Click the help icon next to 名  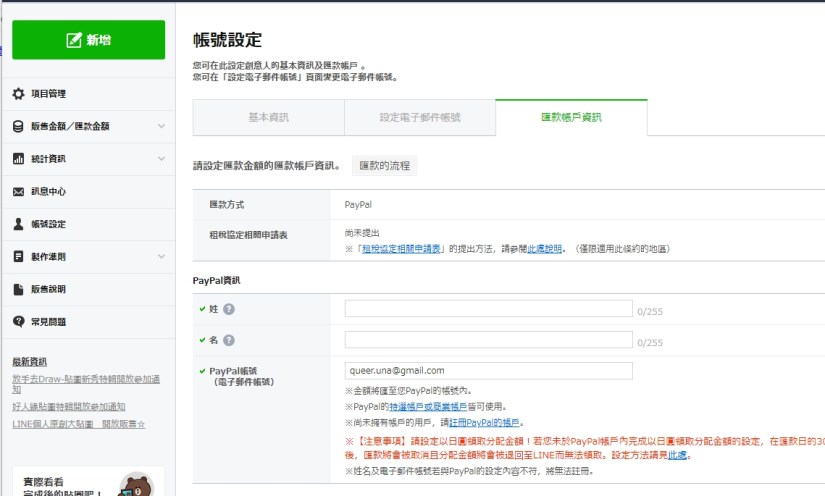(x=229, y=341)
